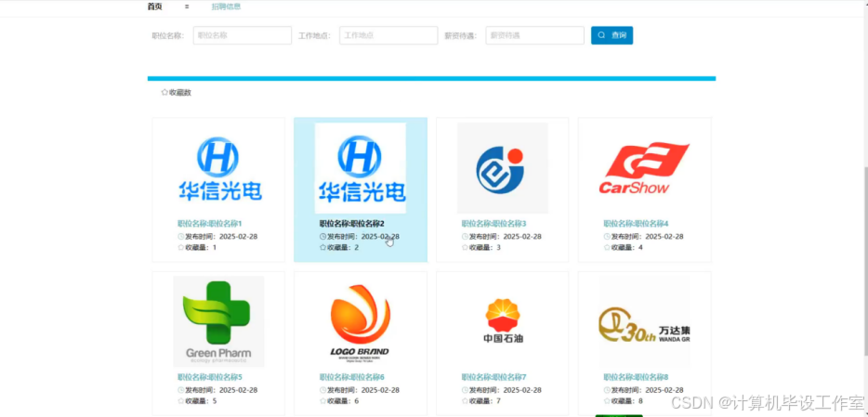
Task: Open the 招聘信息 menu item
Action: (x=226, y=7)
